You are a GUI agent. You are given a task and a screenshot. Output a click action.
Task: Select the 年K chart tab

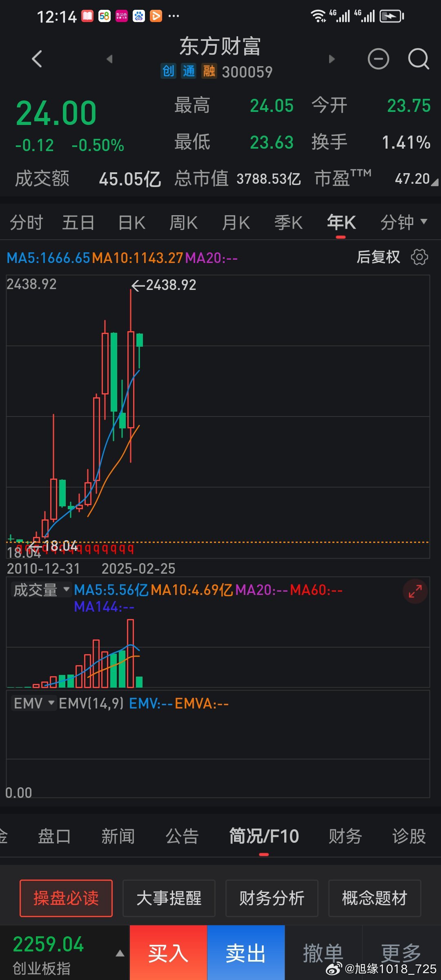[x=341, y=223]
